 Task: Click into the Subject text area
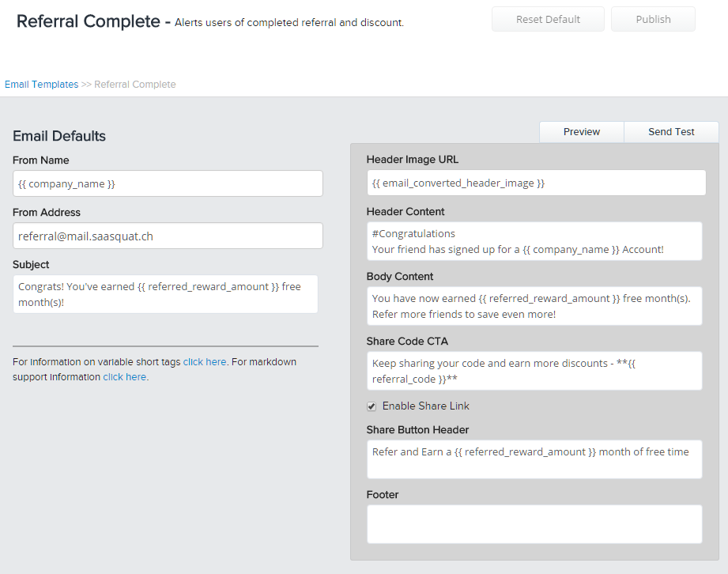(x=165, y=294)
